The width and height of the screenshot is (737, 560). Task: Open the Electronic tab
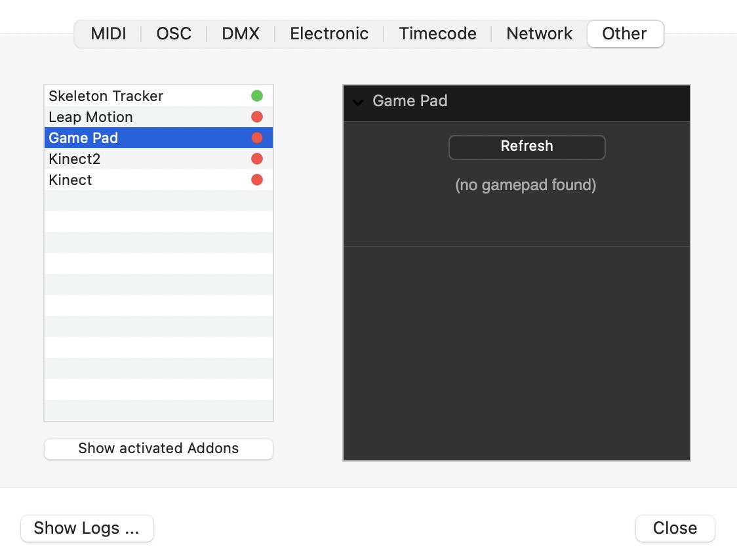(329, 34)
